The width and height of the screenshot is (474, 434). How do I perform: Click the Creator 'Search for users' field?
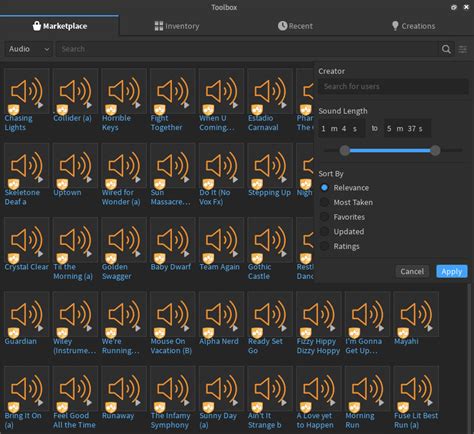pos(393,86)
